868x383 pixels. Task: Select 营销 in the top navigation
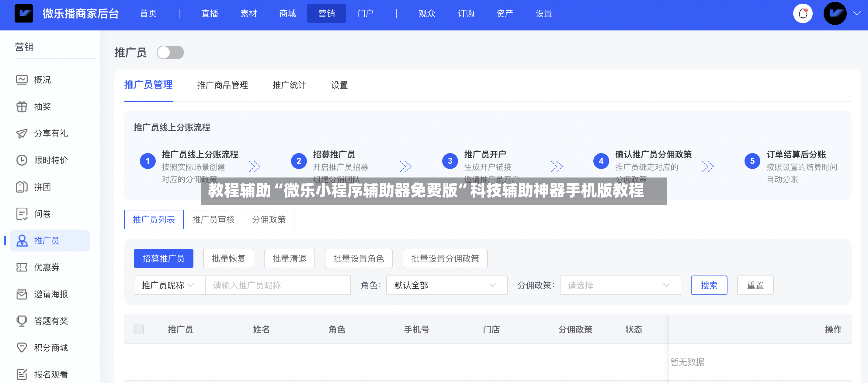coord(327,13)
